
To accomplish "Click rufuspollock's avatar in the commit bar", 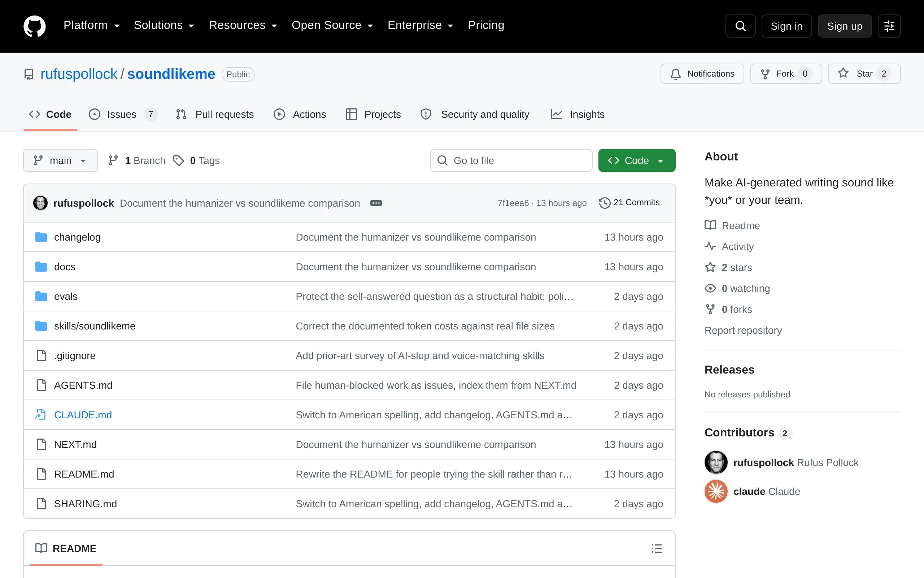I will 40,203.
